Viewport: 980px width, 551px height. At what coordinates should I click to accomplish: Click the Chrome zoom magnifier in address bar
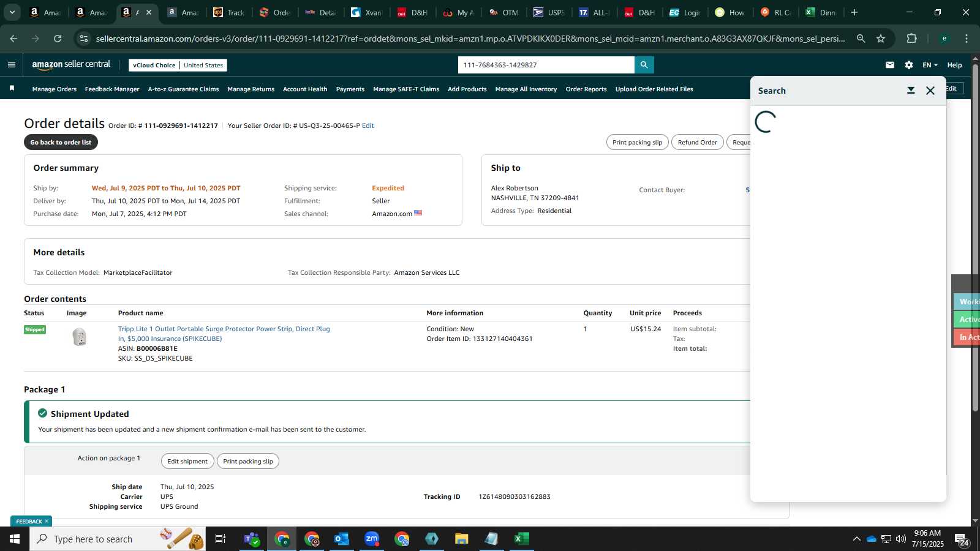point(861,39)
